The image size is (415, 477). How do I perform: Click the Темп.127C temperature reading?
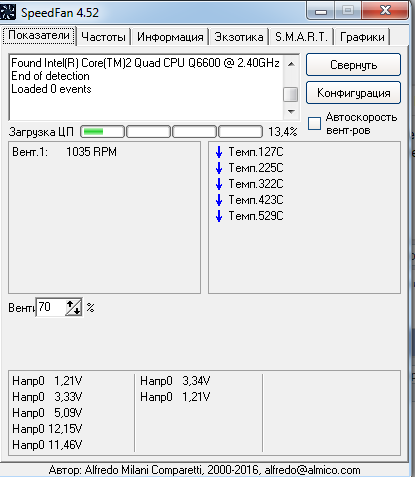256,152
